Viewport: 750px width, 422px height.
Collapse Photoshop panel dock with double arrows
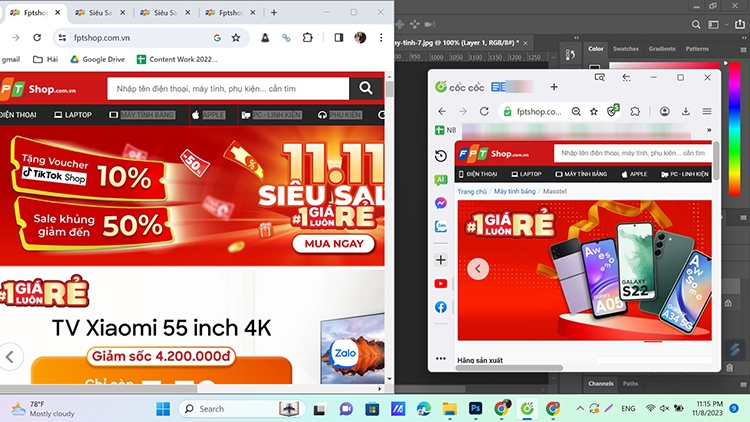(743, 37)
